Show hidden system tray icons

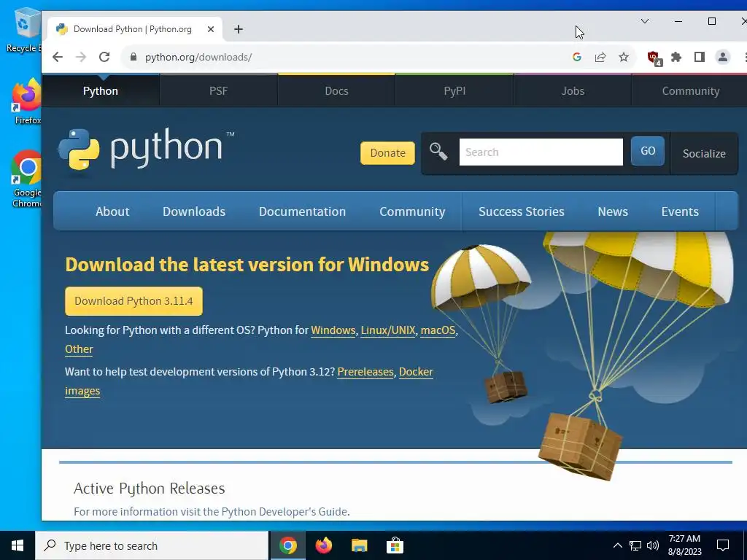point(617,545)
